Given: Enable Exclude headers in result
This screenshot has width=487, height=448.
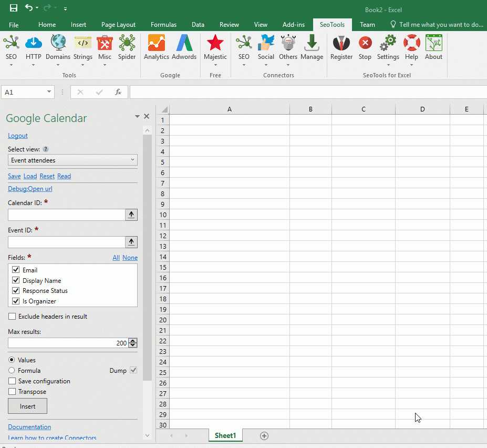Looking at the screenshot, I should tap(12, 317).
